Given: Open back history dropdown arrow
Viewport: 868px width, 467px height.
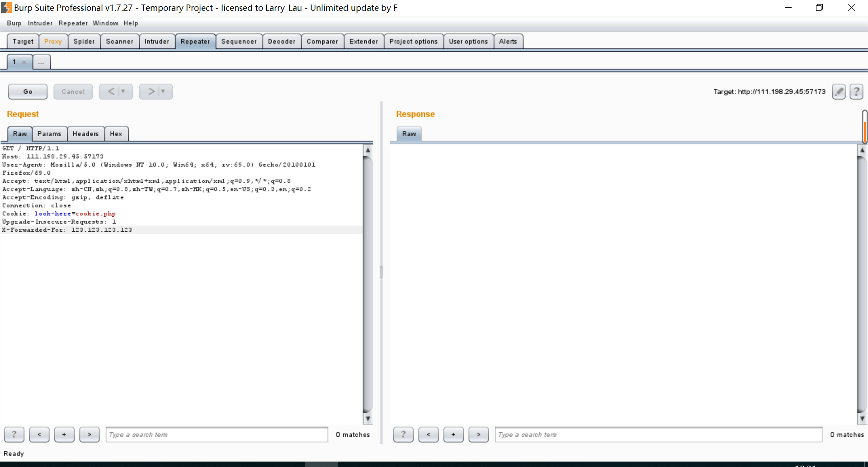Looking at the screenshot, I should [123, 91].
